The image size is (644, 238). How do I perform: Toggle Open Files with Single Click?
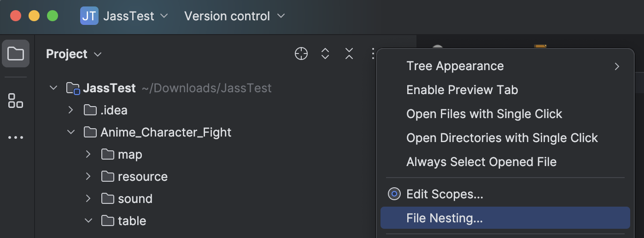tap(484, 114)
